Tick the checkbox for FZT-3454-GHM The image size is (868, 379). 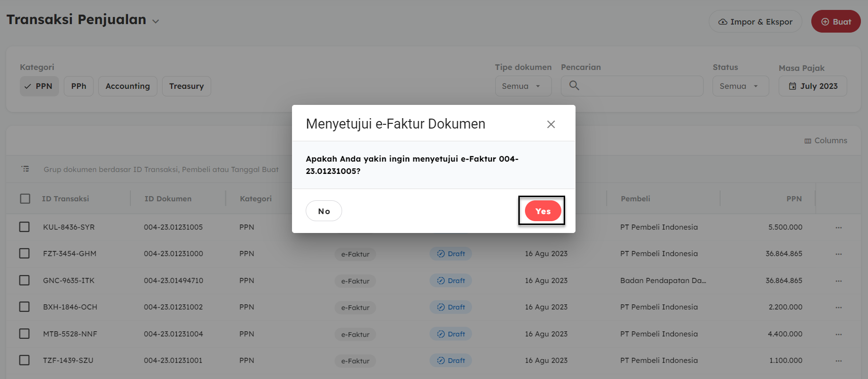tap(25, 253)
